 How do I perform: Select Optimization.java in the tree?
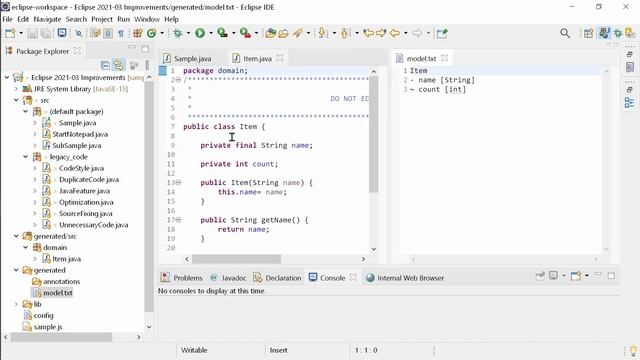click(86, 202)
